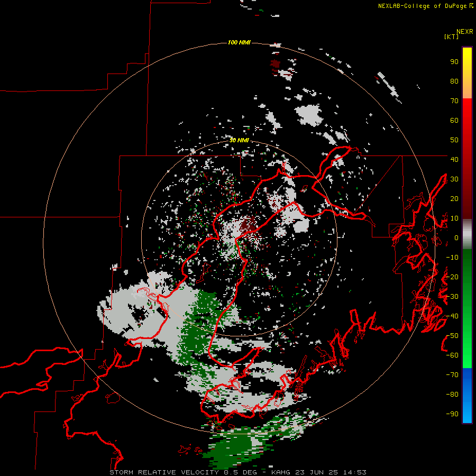Click the -80 value on velocity scale
Screen dimensions: 476x476
(x=452, y=395)
